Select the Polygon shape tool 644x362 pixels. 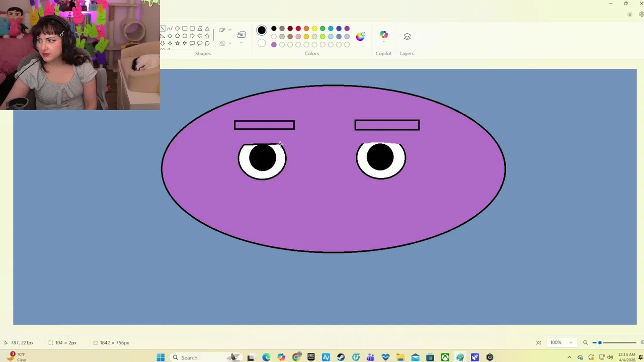coord(200,29)
